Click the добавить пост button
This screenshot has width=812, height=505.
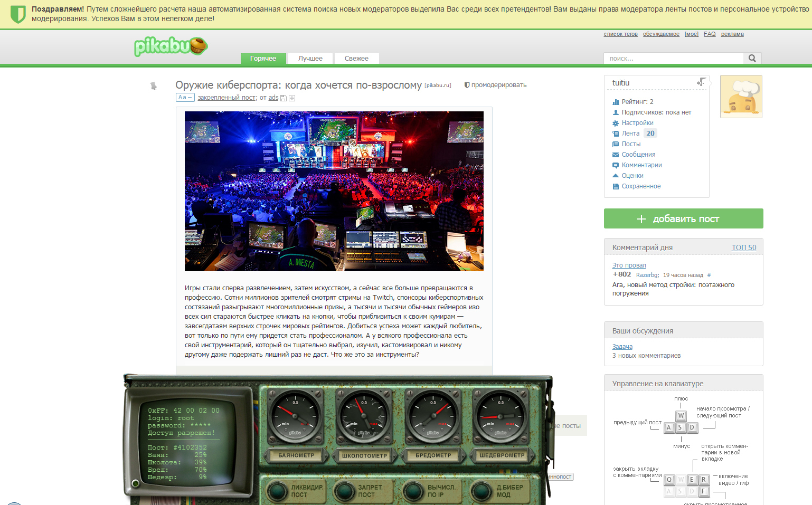(x=683, y=218)
